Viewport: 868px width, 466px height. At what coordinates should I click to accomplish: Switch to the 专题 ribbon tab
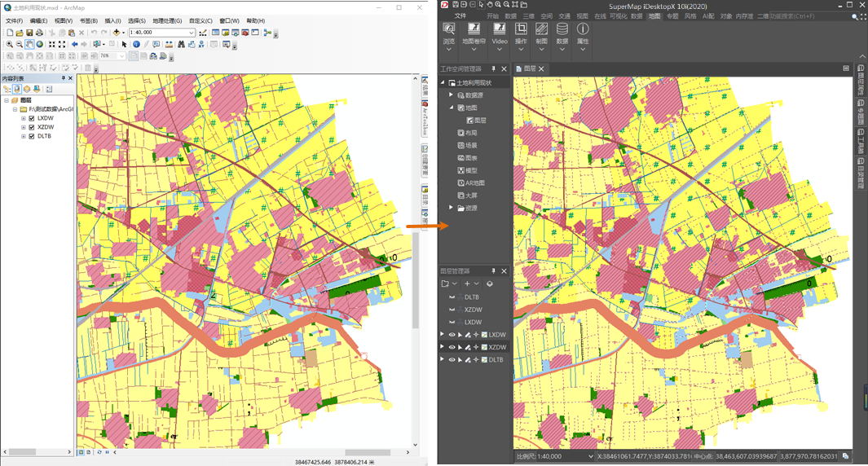pyautogui.click(x=672, y=15)
